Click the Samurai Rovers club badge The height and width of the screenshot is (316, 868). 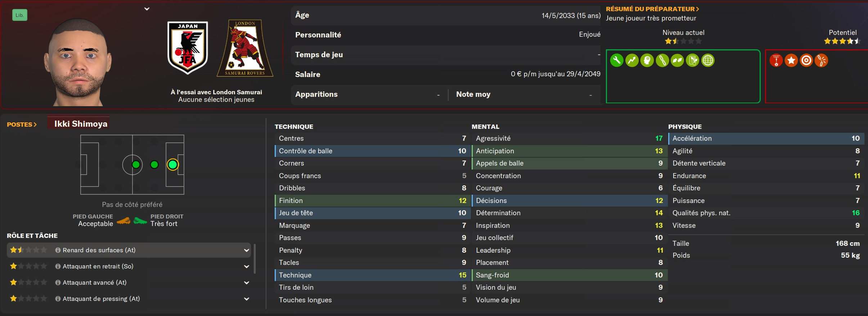[245, 48]
